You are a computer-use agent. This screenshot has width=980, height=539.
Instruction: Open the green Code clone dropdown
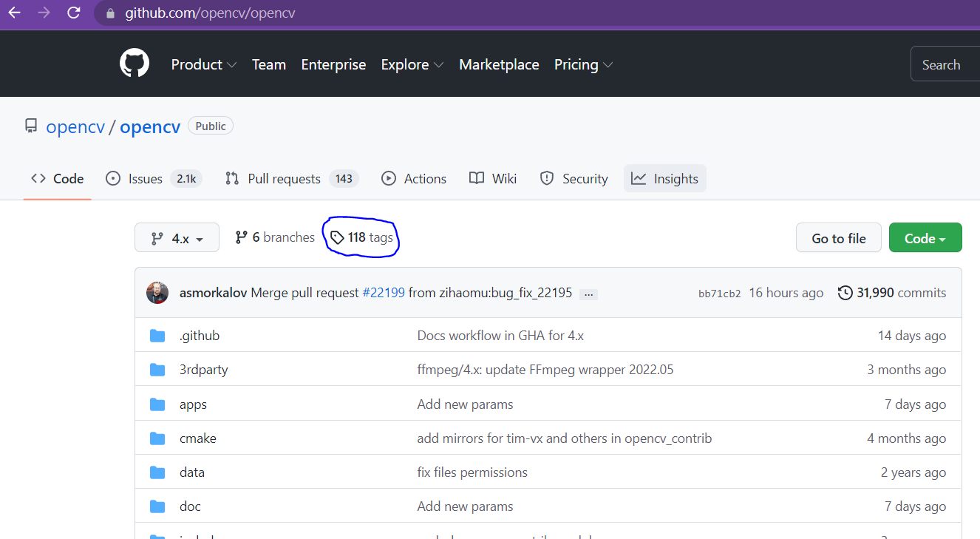925,237
